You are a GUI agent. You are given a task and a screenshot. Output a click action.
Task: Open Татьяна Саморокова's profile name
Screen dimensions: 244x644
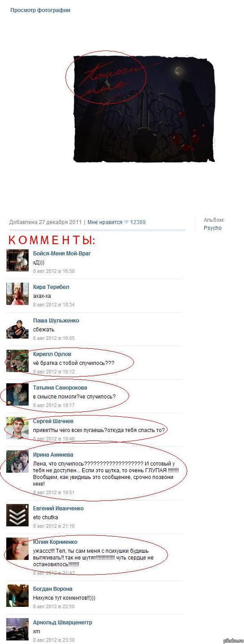tap(60, 388)
